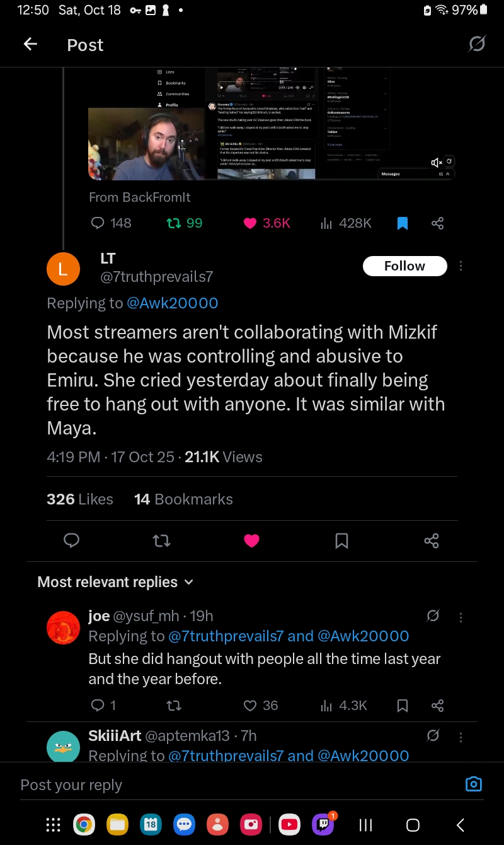
Task: Open more options for LT's post
Action: [461, 266]
